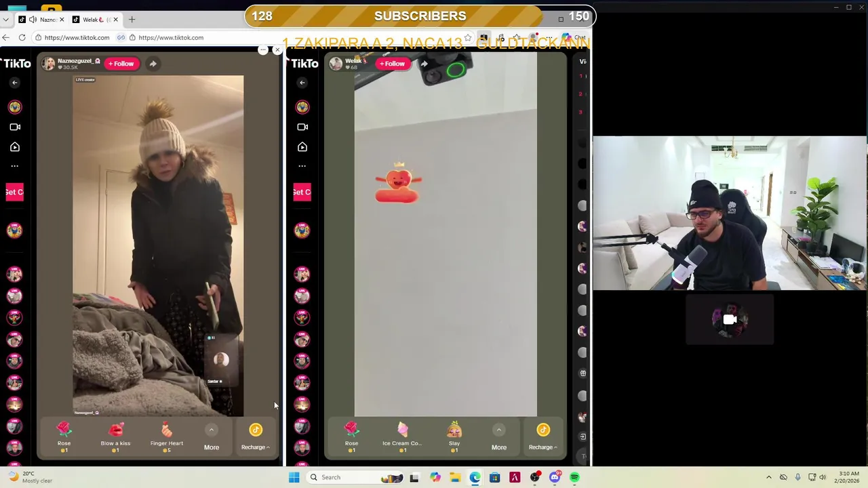Open Recharge menu in left stream
The image size is (868, 488).
[256, 437]
